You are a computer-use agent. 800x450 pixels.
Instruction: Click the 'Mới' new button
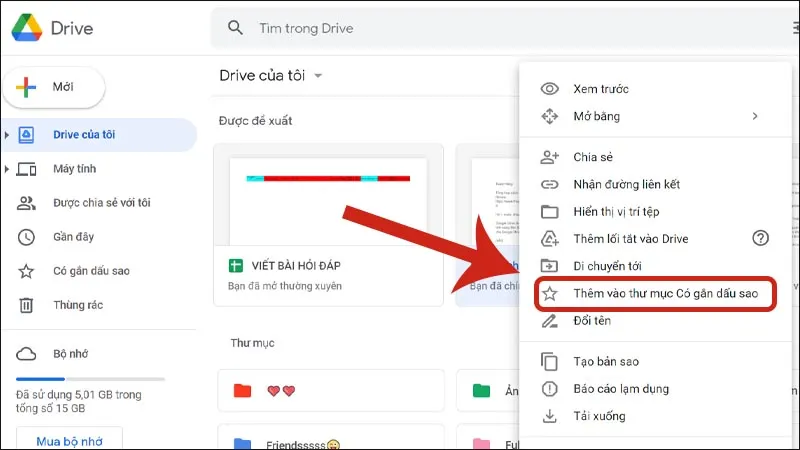tap(54, 87)
